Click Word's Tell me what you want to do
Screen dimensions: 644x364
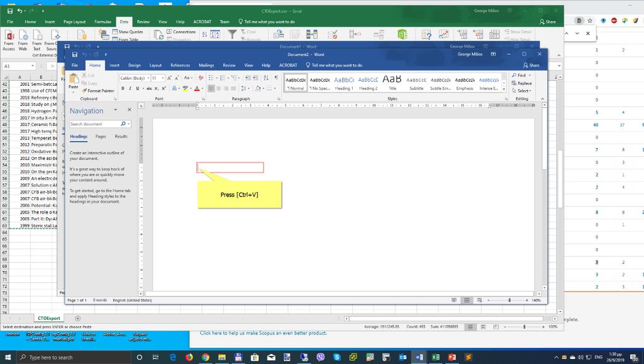[334, 65]
